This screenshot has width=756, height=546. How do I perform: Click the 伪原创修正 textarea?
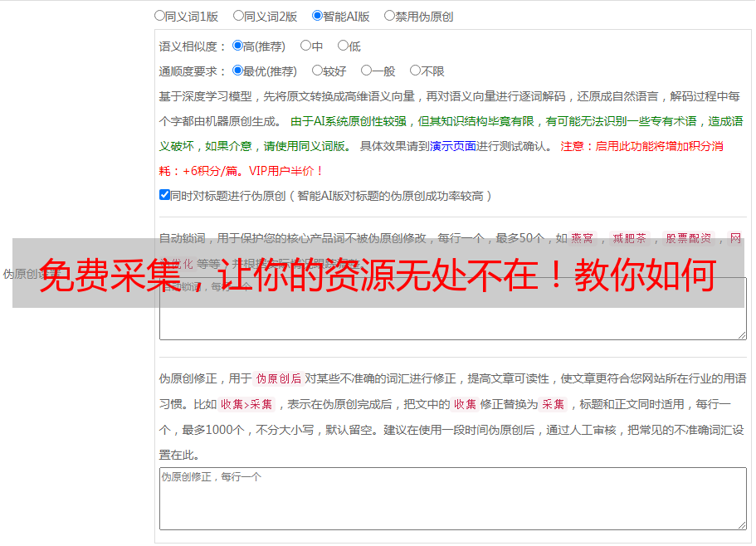pos(453,499)
